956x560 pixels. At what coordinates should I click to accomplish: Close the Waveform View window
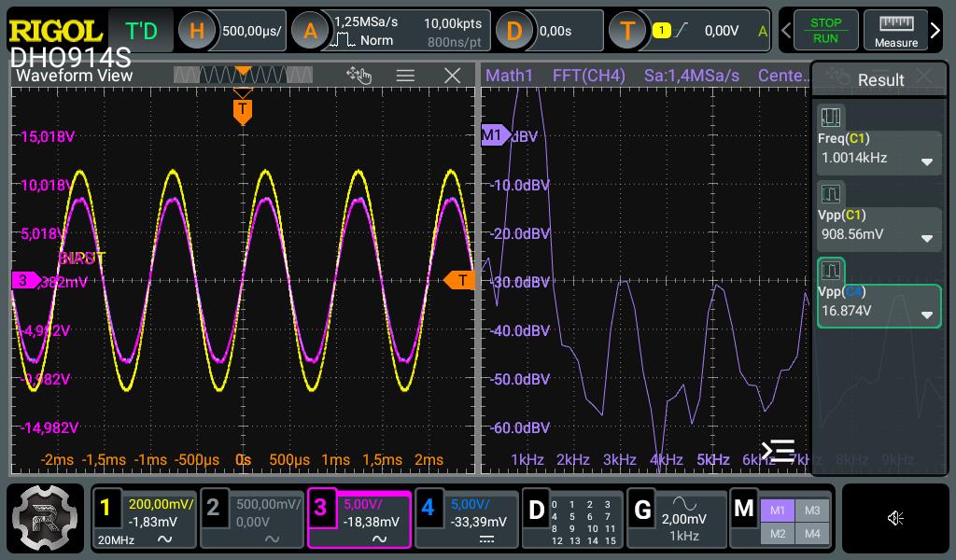(x=453, y=76)
